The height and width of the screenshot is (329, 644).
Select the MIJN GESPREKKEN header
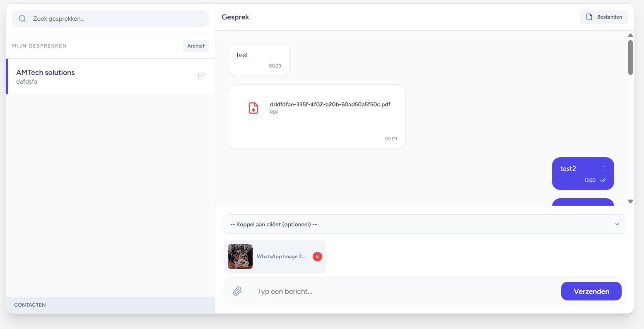coord(39,46)
